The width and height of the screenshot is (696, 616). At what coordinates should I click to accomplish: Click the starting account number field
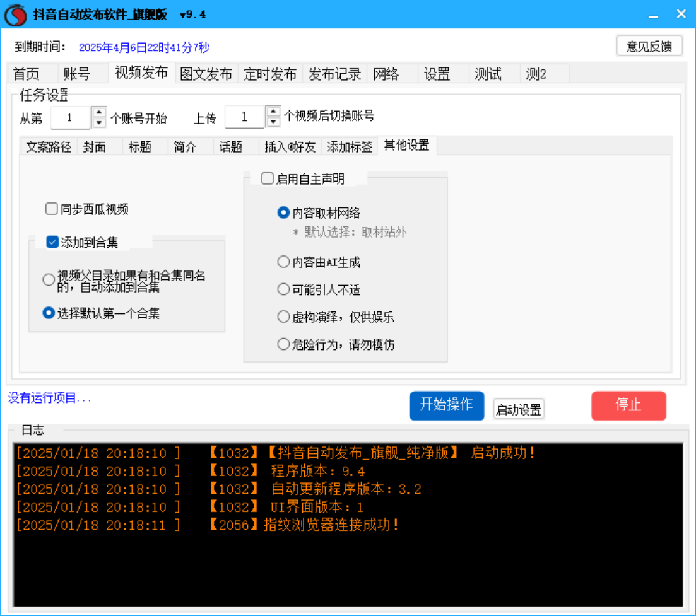pos(71,118)
